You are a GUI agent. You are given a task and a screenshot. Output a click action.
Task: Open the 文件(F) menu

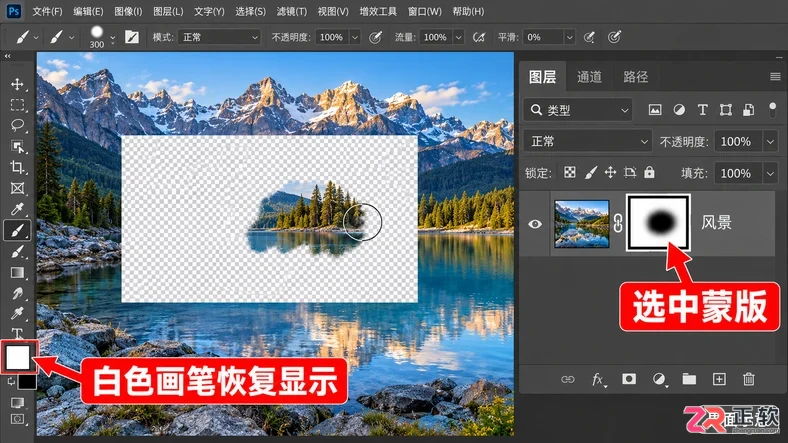[47, 11]
